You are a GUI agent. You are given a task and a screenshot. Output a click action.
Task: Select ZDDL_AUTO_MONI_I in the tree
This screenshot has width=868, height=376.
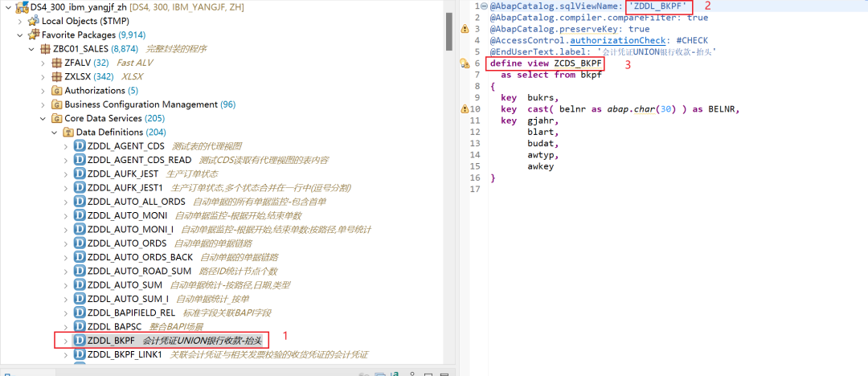[x=131, y=229]
